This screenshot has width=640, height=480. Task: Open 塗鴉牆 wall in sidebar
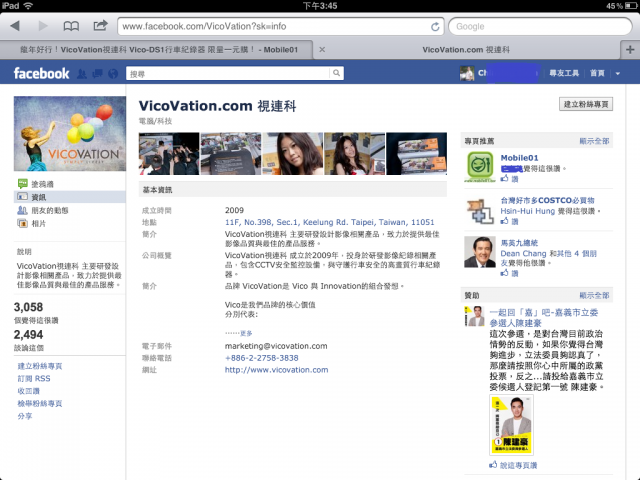(42, 184)
